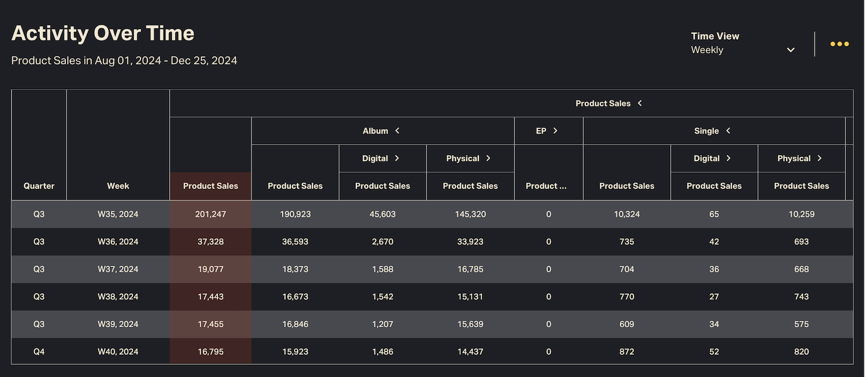Expand the Single Digital sub-column
Image resolution: width=868 pixels, height=377 pixels.
(x=728, y=158)
